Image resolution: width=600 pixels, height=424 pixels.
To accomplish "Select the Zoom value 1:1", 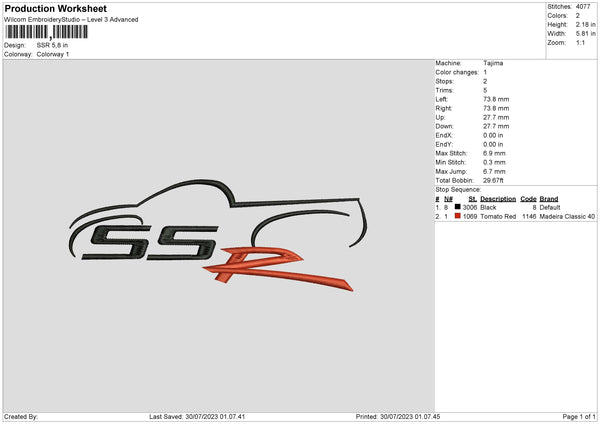I will click(x=580, y=42).
